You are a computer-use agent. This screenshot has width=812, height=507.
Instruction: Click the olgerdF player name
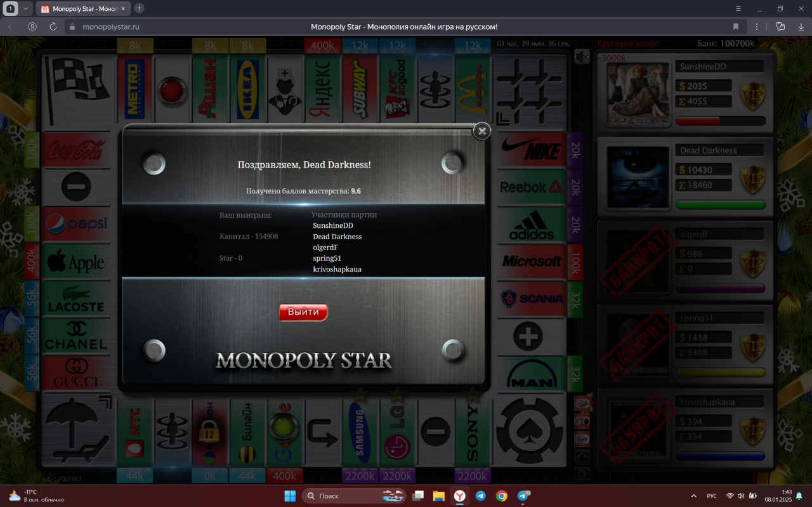694,234
